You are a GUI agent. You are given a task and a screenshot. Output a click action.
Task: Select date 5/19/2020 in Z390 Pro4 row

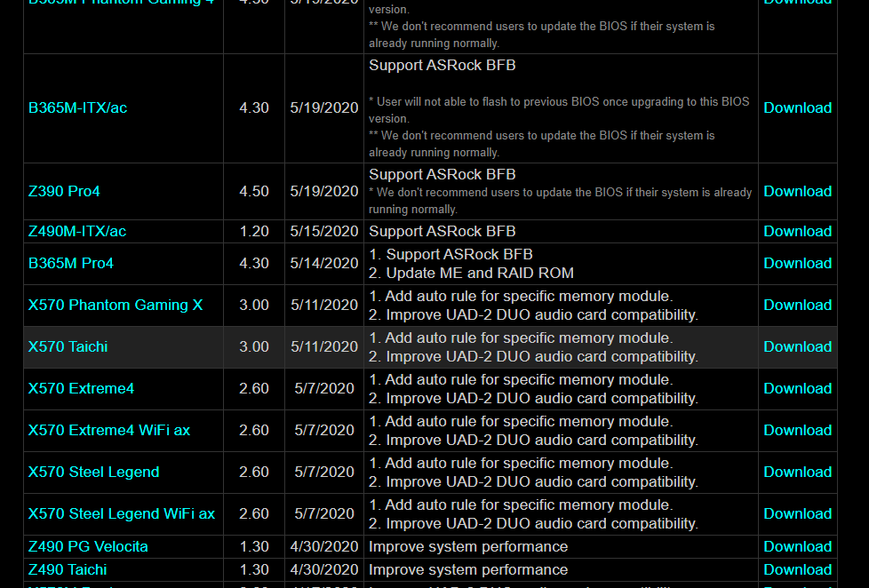tap(324, 191)
